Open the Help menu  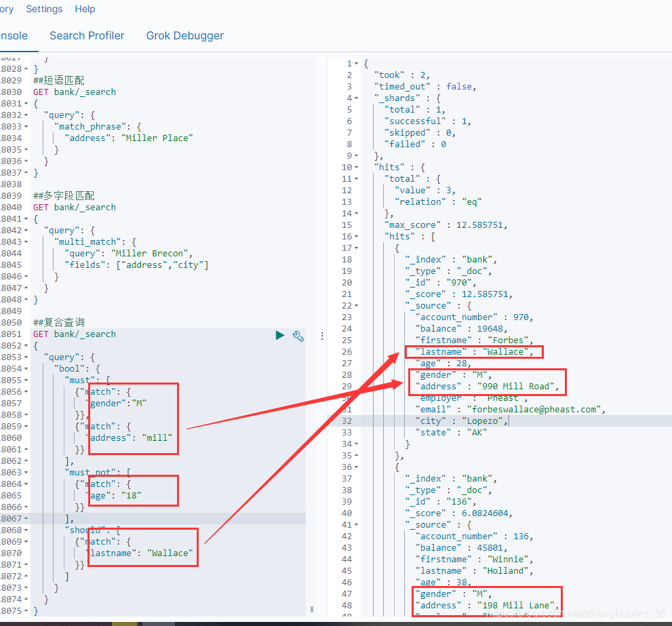(85, 9)
